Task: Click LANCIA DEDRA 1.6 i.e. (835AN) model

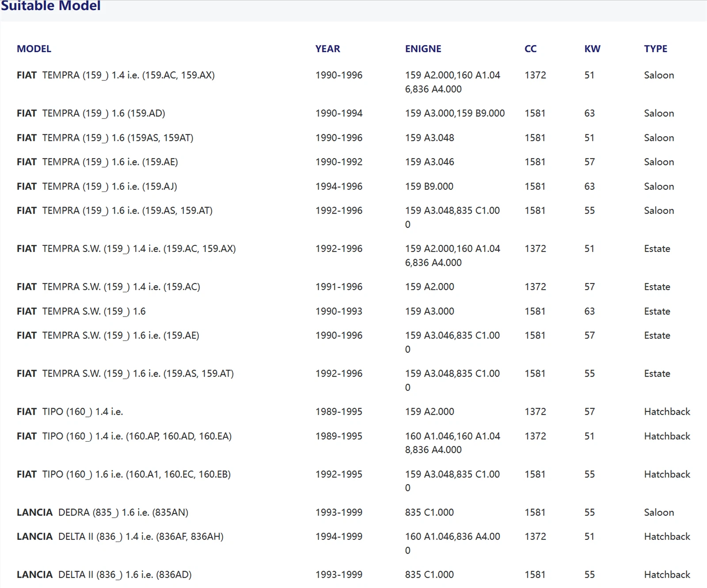Action: pyautogui.click(x=103, y=512)
